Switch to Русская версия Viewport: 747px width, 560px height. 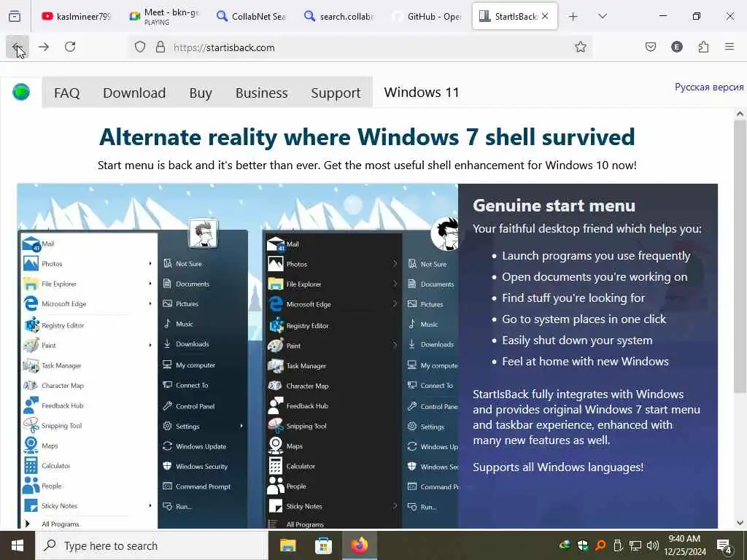(709, 87)
